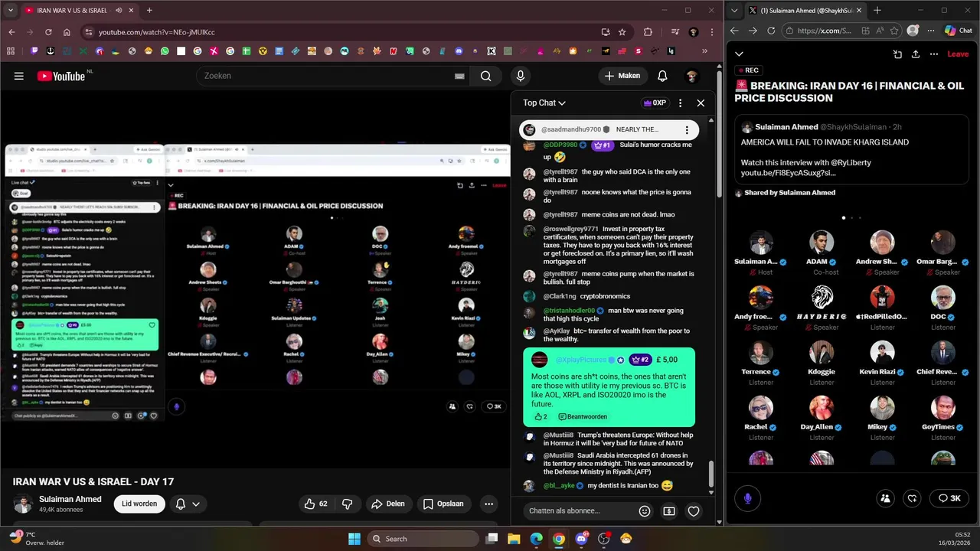The height and width of the screenshot is (551, 980).
Task: Open the youtu.be link in shared post
Action: point(788,173)
